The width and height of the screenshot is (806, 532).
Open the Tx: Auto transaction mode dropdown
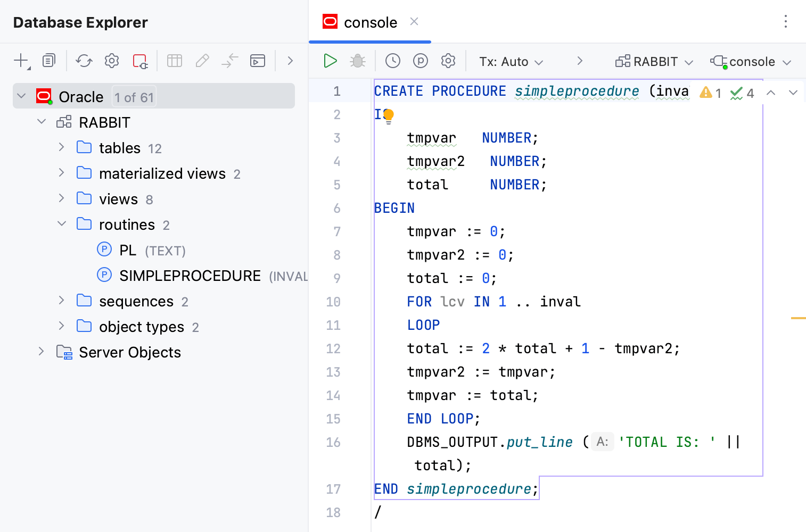[509, 61]
